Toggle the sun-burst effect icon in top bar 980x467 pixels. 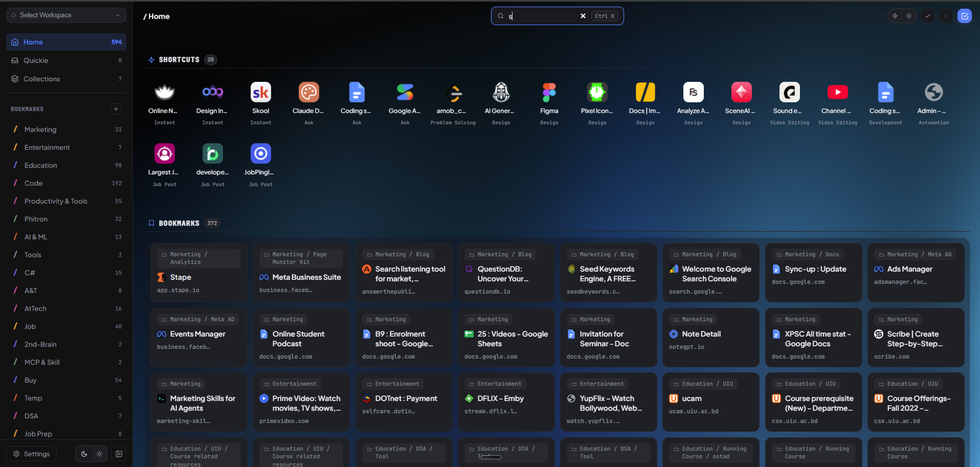click(909, 16)
